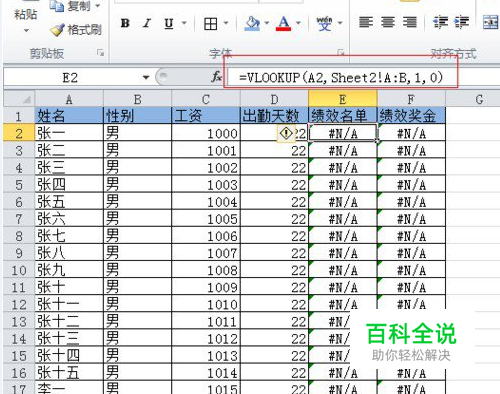Screen dimensions: 500x394
Task: Click header cell 性别
Action: click(137, 116)
